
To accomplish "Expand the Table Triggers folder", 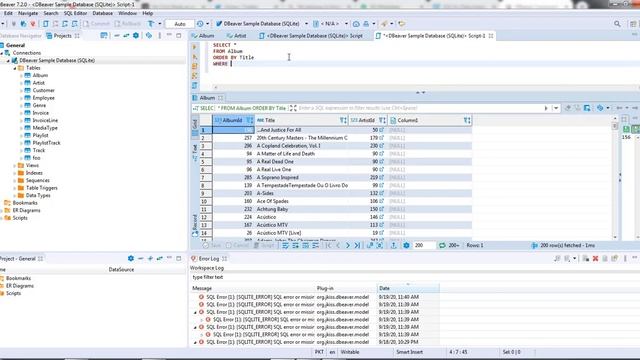I will (x=15, y=188).
